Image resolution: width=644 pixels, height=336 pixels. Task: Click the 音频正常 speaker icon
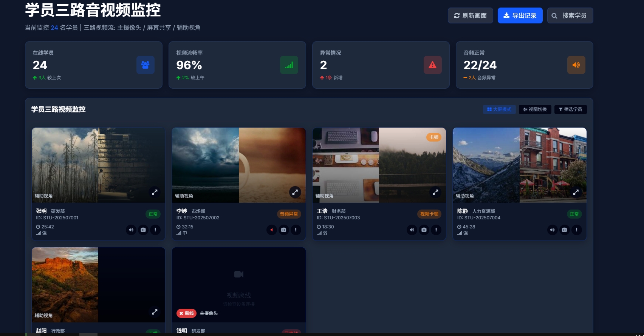(x=576, y=65)
